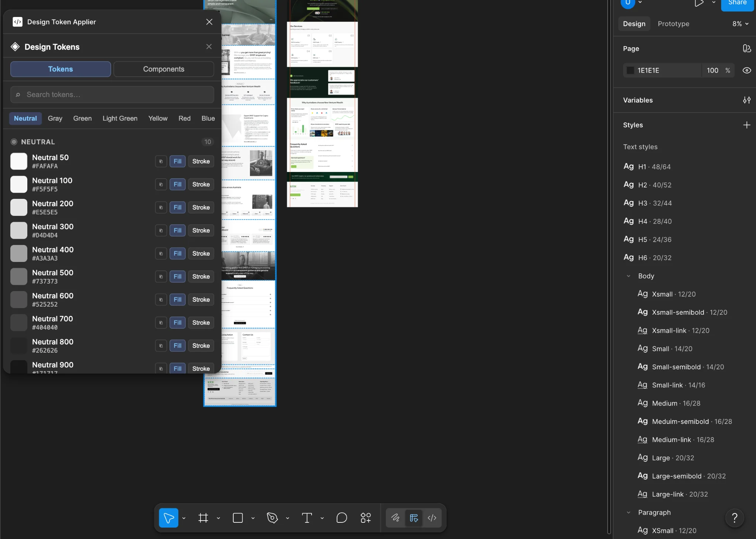Viewport: 756px width, 539px height.
Task: Switch to Draw mode icon
Action: point(395,518)
